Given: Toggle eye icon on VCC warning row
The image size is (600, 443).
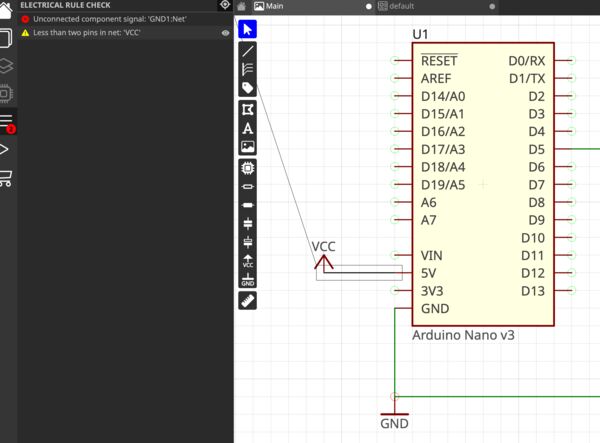Looking at the screenshot, I should coord(225,33).
